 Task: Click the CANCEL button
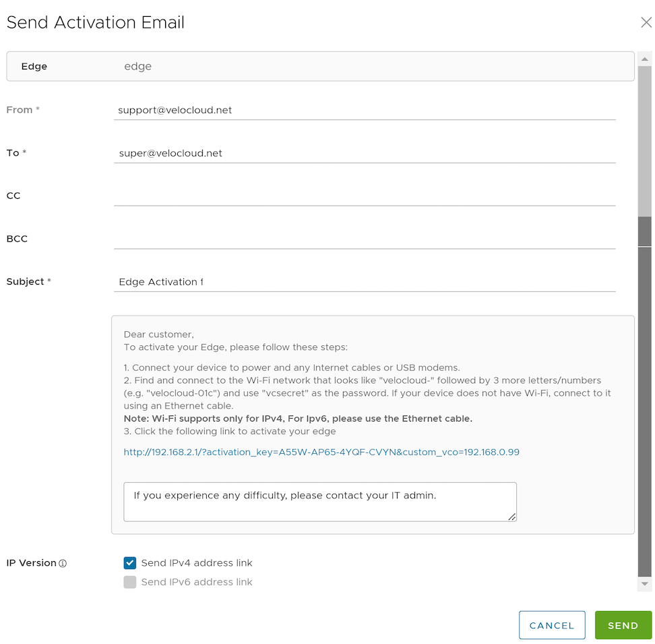coord(552,625)
